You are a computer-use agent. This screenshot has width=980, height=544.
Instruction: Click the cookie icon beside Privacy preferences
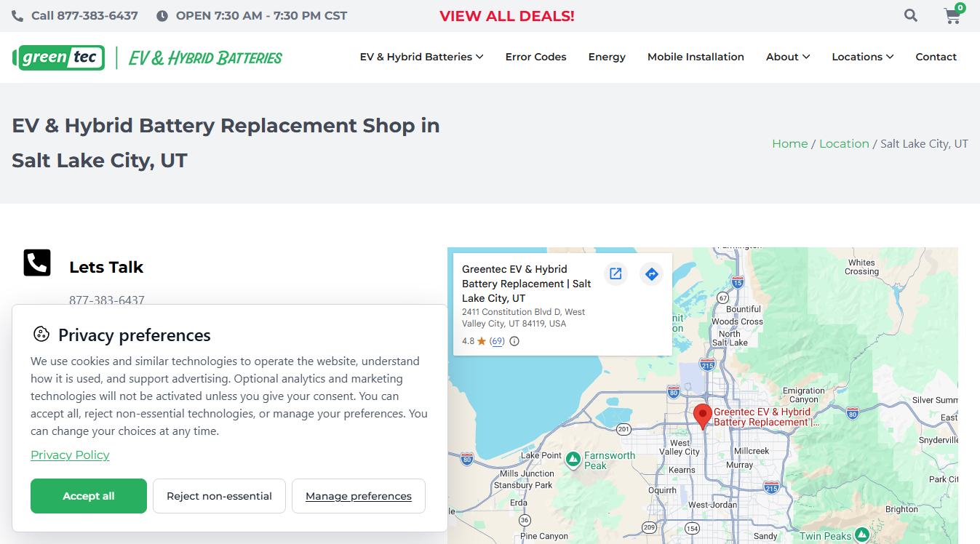pos(41,335)
